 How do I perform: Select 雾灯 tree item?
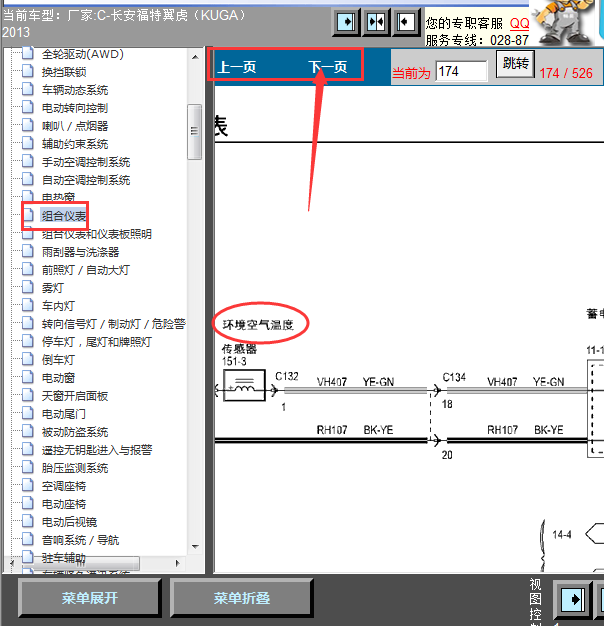pos(53,288)
